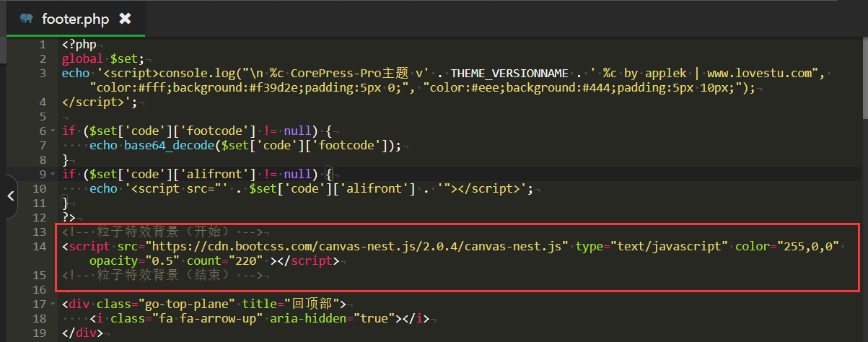868x342 pixels.
Task: Click line number 19 in the gutter
Action: click(40, 333)
